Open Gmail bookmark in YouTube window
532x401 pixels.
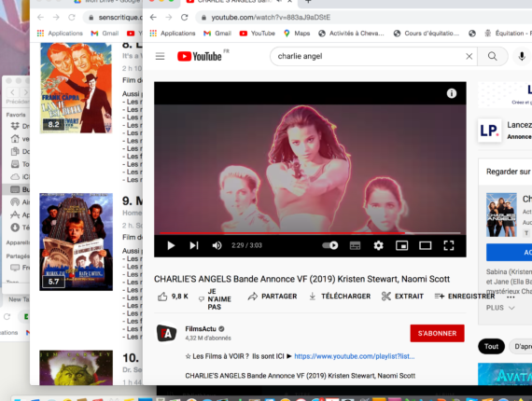point(217,34)
